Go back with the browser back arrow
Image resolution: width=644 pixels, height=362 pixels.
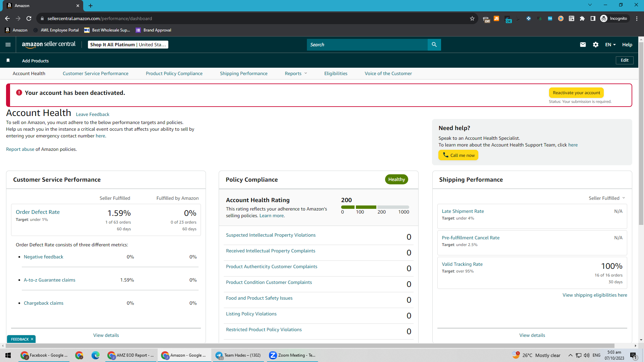[7, 18]
